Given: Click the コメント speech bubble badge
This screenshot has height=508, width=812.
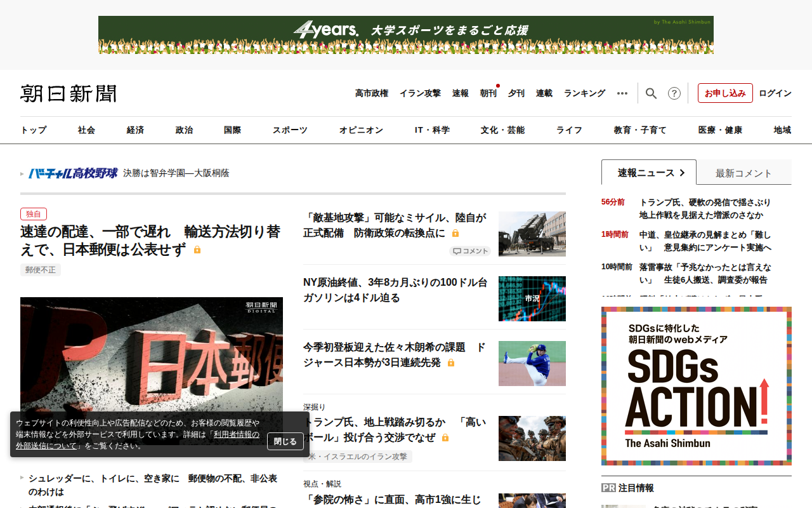Looking at the screenshot, I should click(x=470, y=251).
